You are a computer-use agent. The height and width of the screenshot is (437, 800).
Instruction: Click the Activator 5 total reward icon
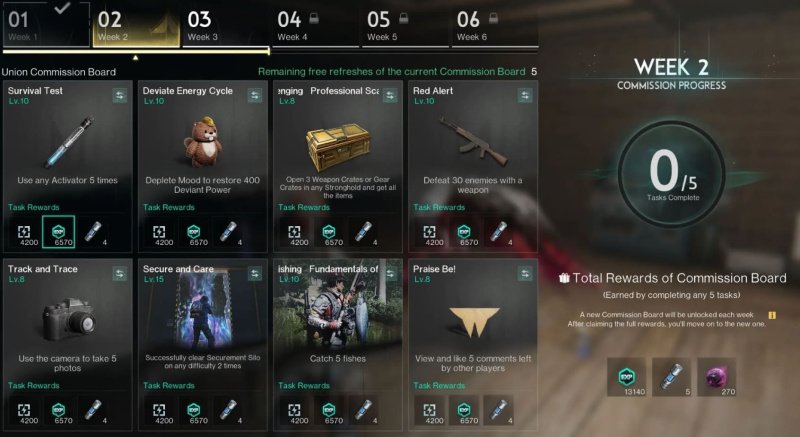coord(672,377)
